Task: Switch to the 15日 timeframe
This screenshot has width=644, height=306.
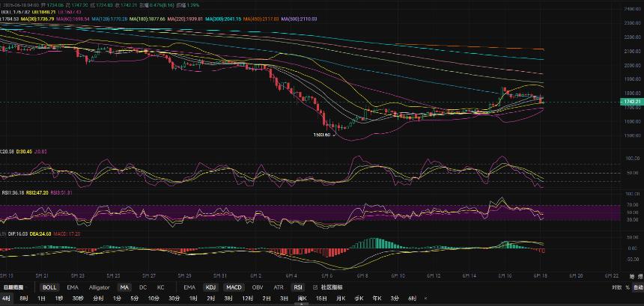Action: pos(321,299)
